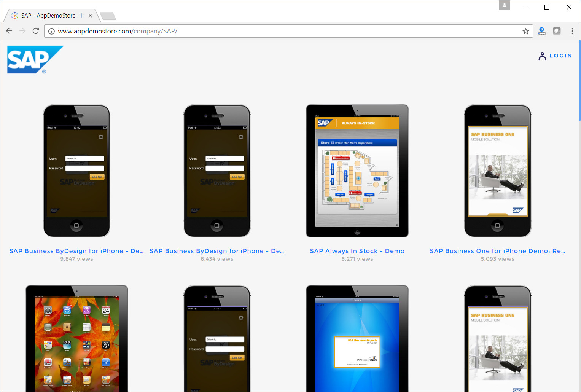Minimize the Chrome window
Image resolution: width=581 pixels, height=392 pixels.
525,7
